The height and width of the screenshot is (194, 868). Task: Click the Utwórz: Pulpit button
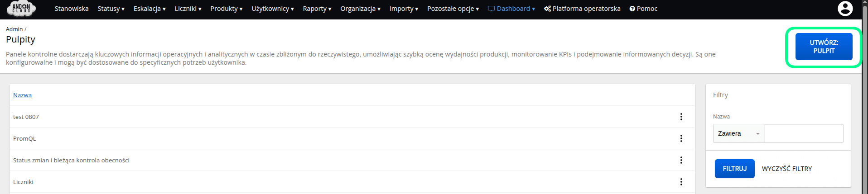[824, 47]
